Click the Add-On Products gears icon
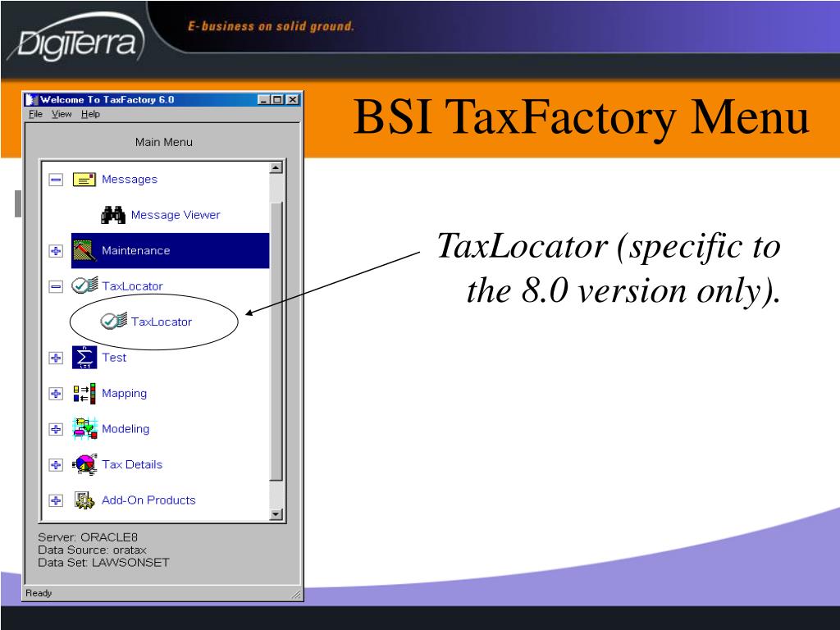Screen dimensions: 840x630 pyautogui.click(x=84, y=500)
